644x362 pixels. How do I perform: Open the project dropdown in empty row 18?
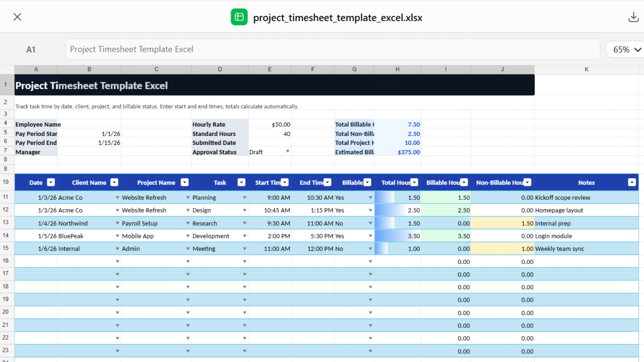tap(188, 287)
